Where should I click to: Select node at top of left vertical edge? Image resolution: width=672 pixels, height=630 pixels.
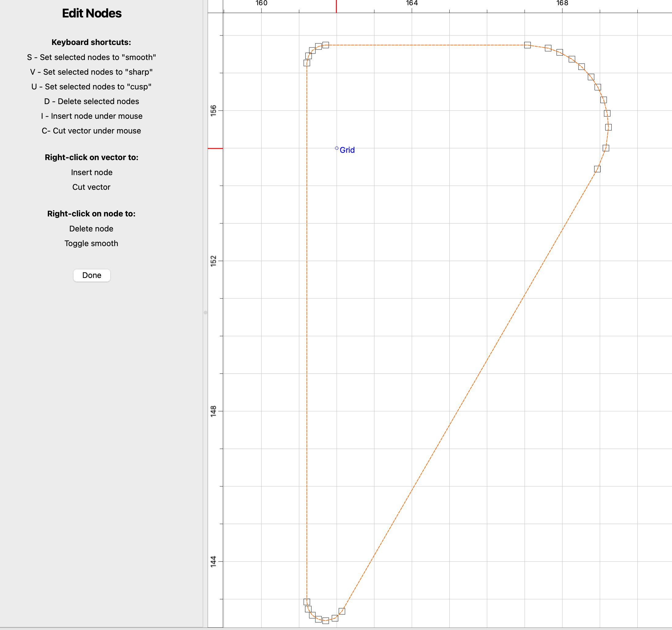coord(307,63)
